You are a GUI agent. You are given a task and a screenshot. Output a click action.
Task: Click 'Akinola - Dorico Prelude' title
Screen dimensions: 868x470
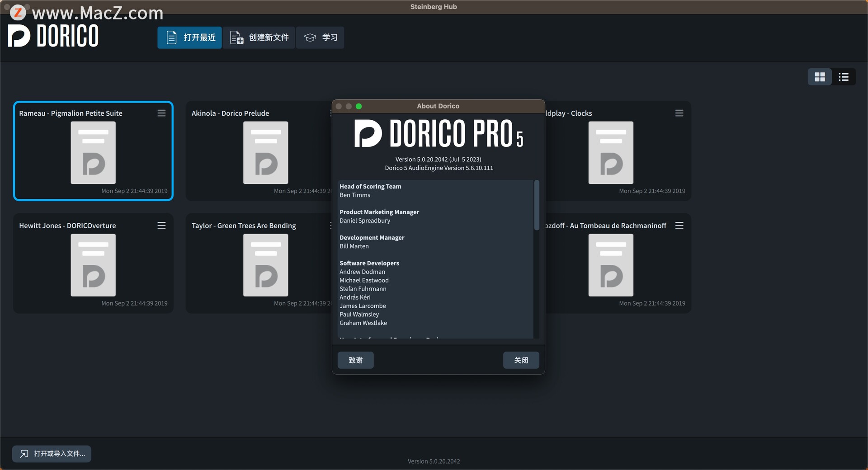[230, 113]
